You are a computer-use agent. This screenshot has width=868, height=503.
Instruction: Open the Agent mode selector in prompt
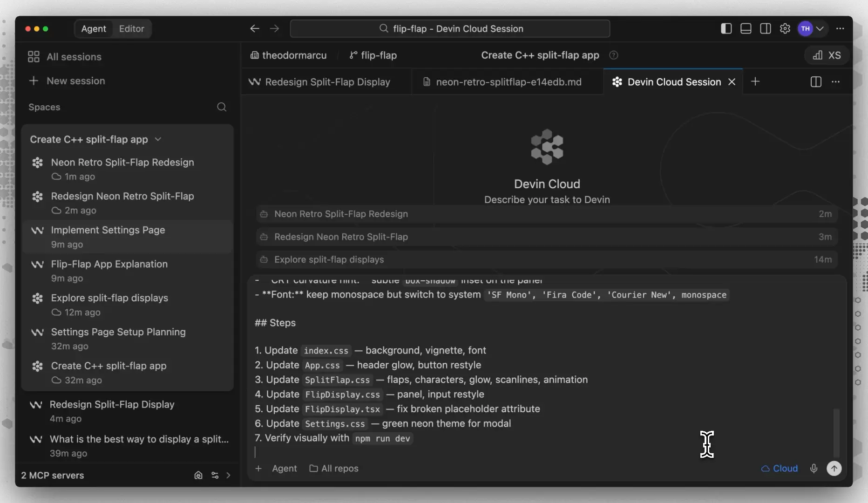tap(284, 469)
